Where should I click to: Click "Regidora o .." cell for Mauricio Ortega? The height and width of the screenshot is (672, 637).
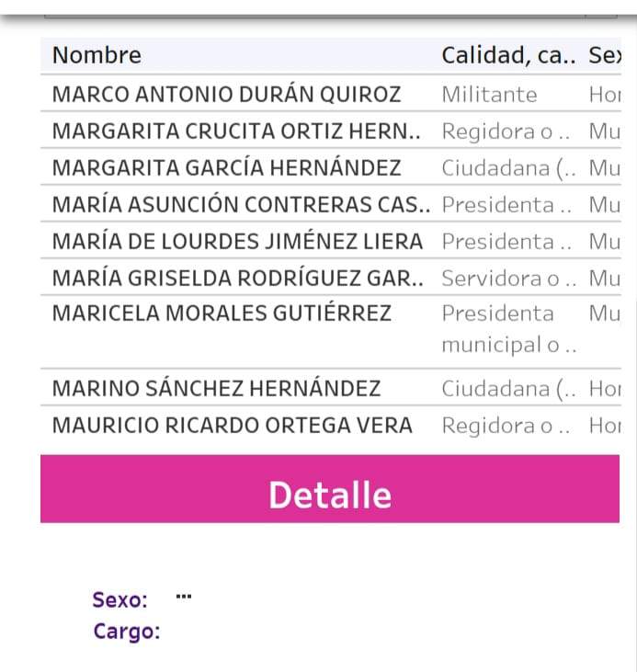coord(506,426)
